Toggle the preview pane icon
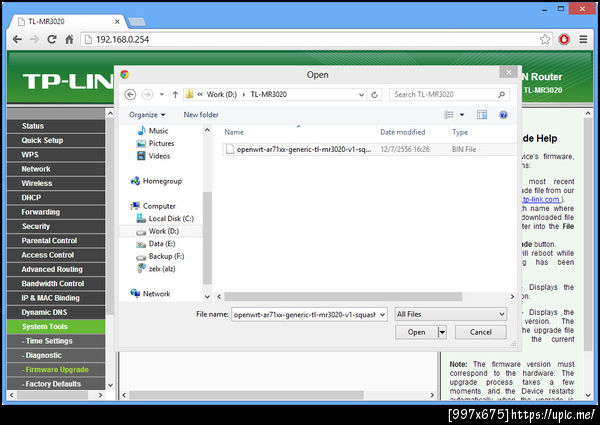Screen dimensions: 600x425 482,115
